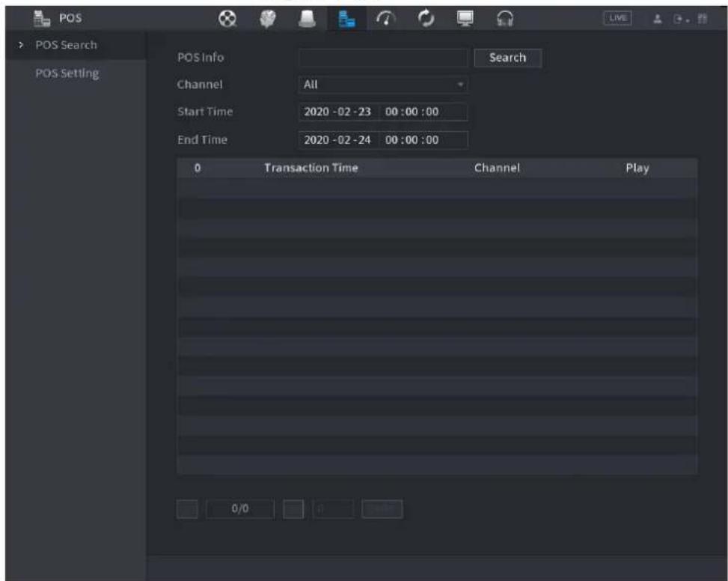Screen dimensions: 728x581
Task: Click the arrow beside POS Search
Action: click(20, 45)
